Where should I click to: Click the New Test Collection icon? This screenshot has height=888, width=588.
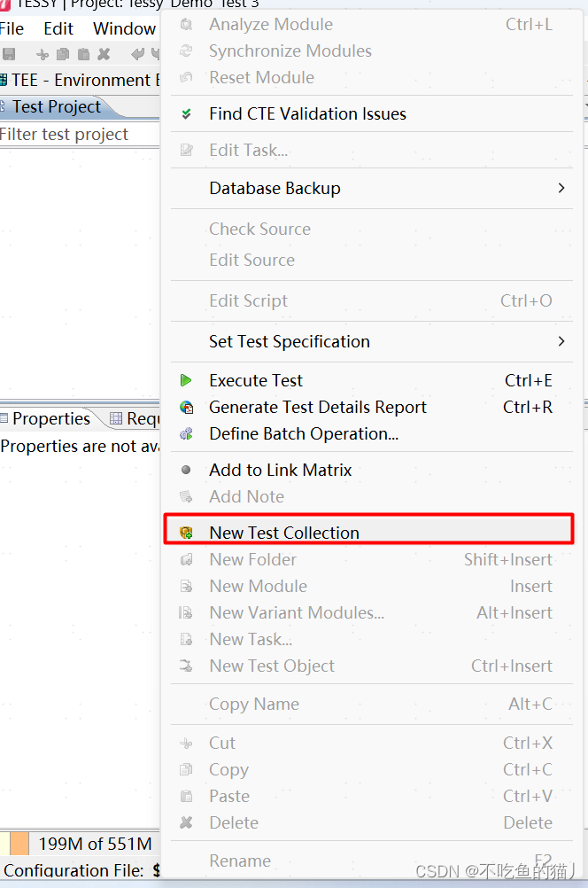click(x=186, y=533)
